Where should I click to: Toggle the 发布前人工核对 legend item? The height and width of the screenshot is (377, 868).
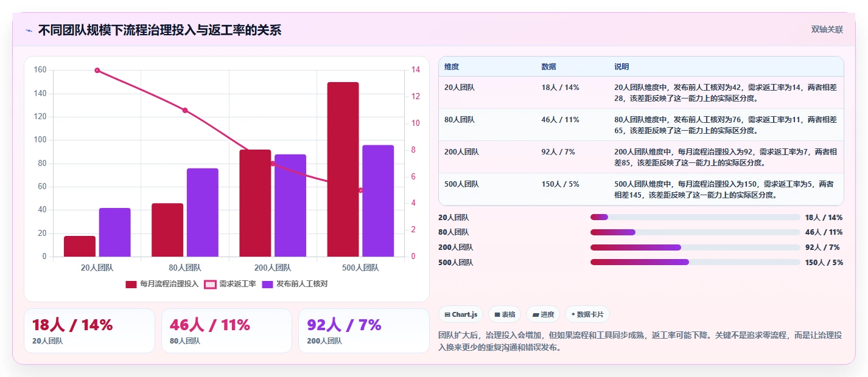295,284
